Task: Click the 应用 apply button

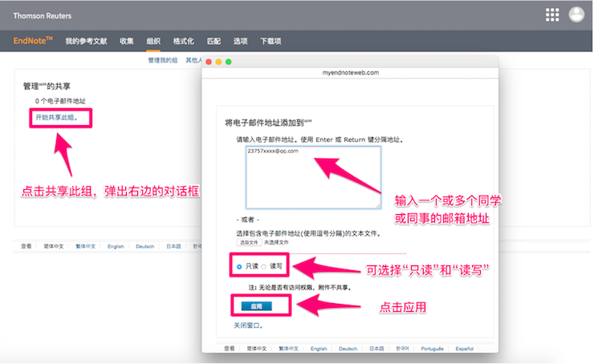Action: coord(257,306)
